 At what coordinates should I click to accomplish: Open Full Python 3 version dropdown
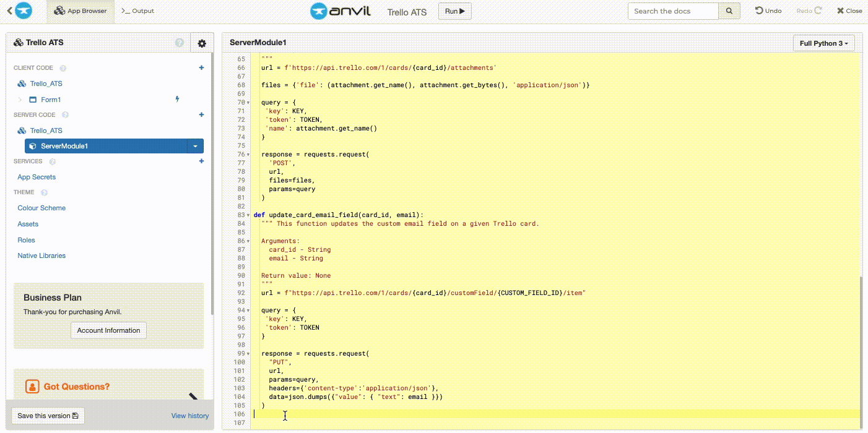coord(824,43)
